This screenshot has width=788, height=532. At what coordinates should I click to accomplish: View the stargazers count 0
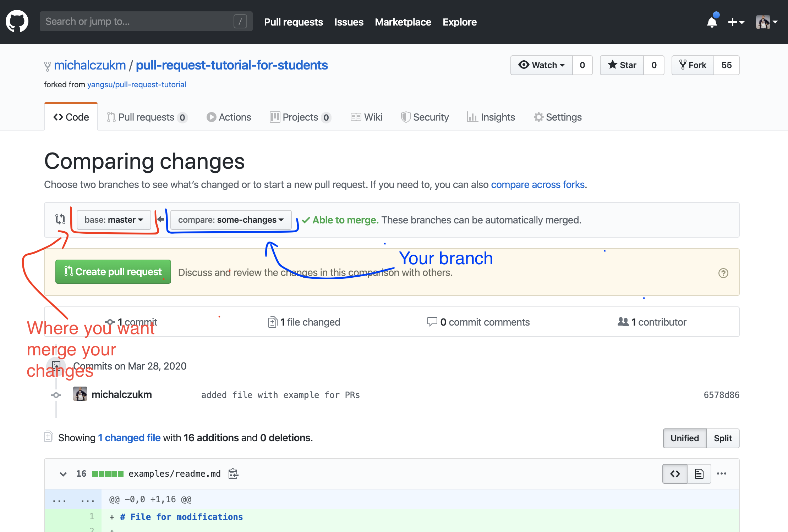(x=654, y=65)
